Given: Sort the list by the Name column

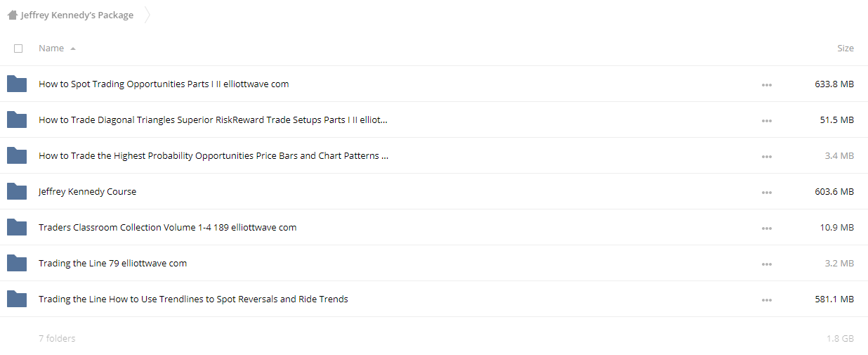Looking at the screenshot, I should pyautogui.click(x=51, y=49).
